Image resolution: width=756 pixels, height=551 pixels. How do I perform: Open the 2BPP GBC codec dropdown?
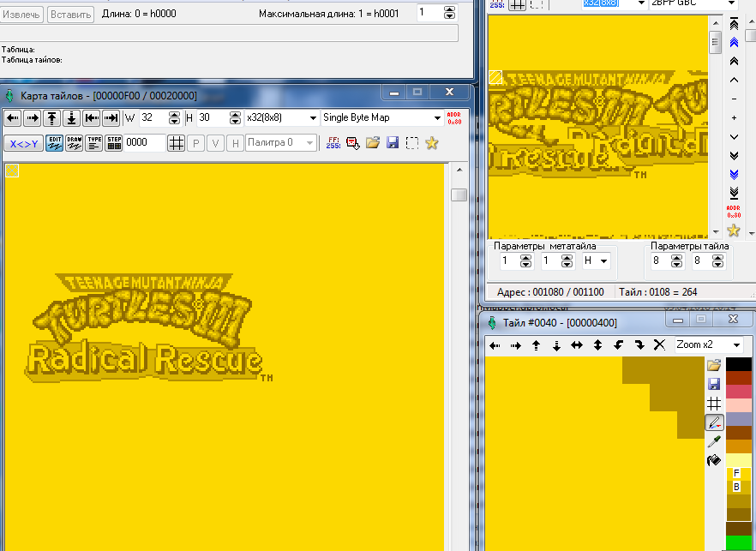pyautogui.click(x=693, y=3)
